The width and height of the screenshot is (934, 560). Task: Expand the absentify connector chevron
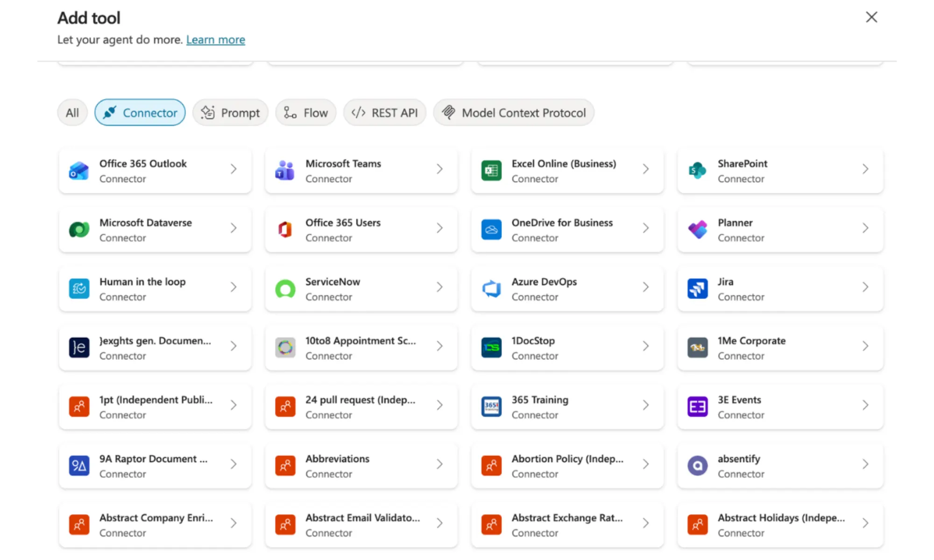pos(865,464)
